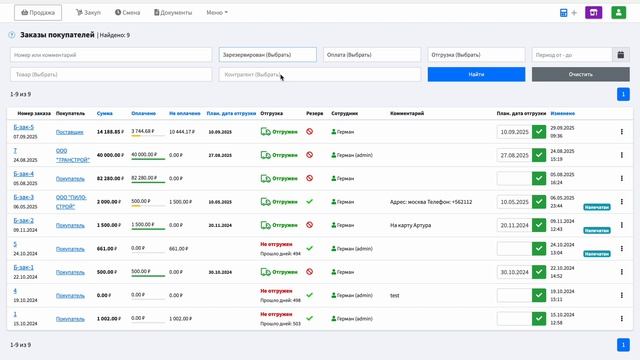The width and height of the screenshot is (640, 360).
Task: Open order link Б-зак-5
Action: click(x=24, y=127)
